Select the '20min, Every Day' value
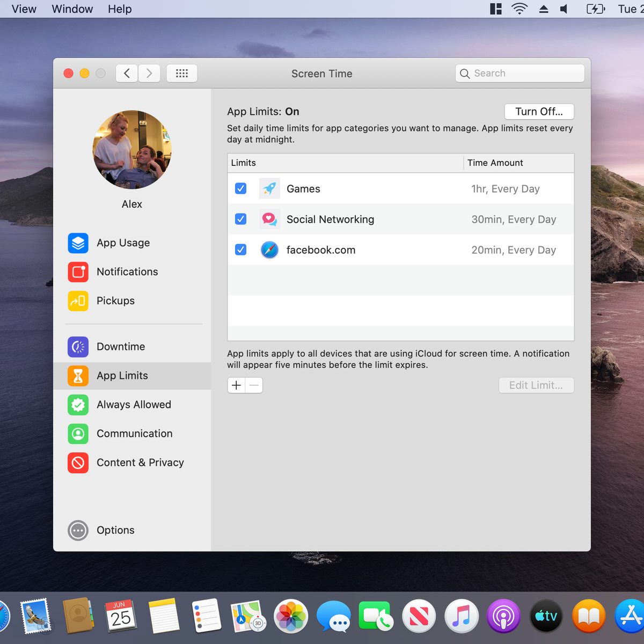Image resolution: width=644 pixels, height=644 pixels. pos(514,250)
